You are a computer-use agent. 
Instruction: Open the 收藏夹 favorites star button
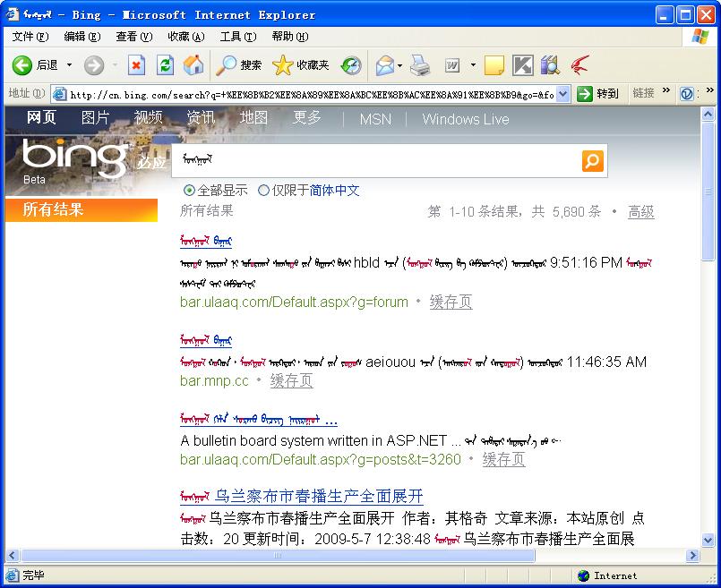coord(301,65)
